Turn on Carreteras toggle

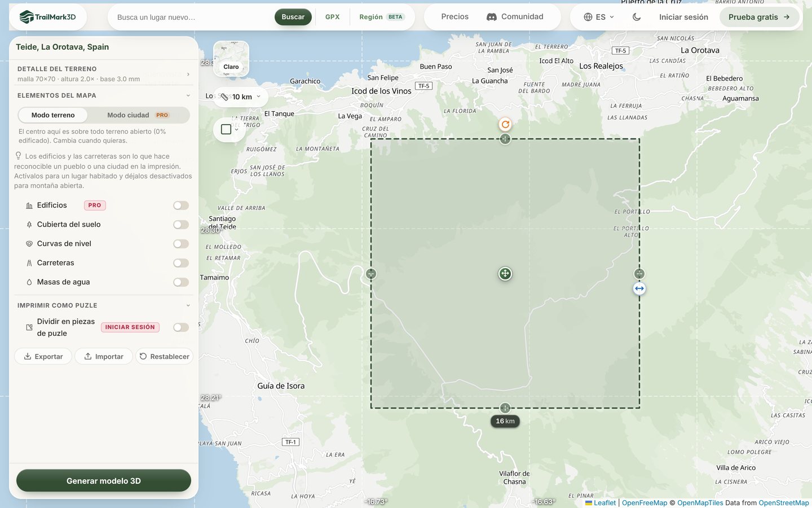181,263
